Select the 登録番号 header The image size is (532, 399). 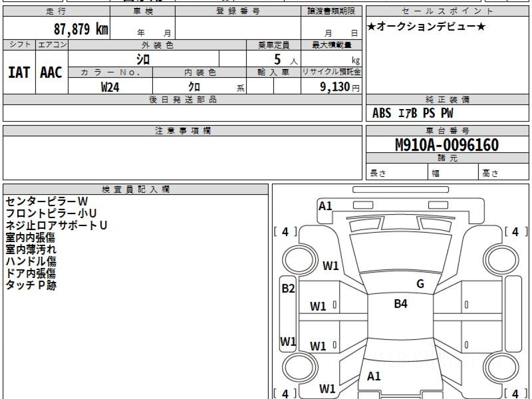(x=238, y=12)
